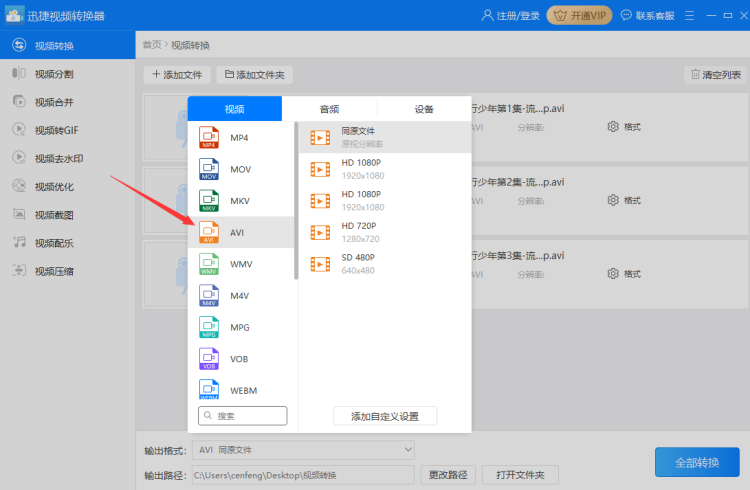
Task: Click 添加文件夹 button
Action: click(254, 75)
